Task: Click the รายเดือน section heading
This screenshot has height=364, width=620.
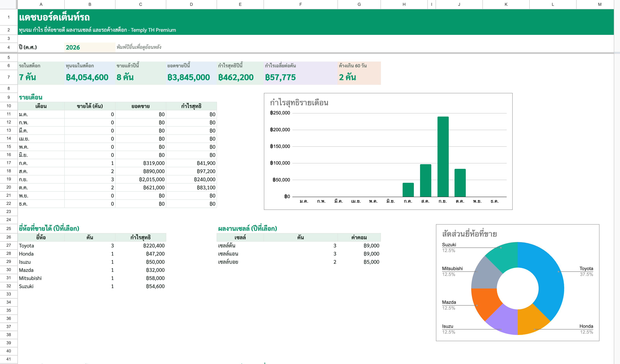Action: coord(30,97)
